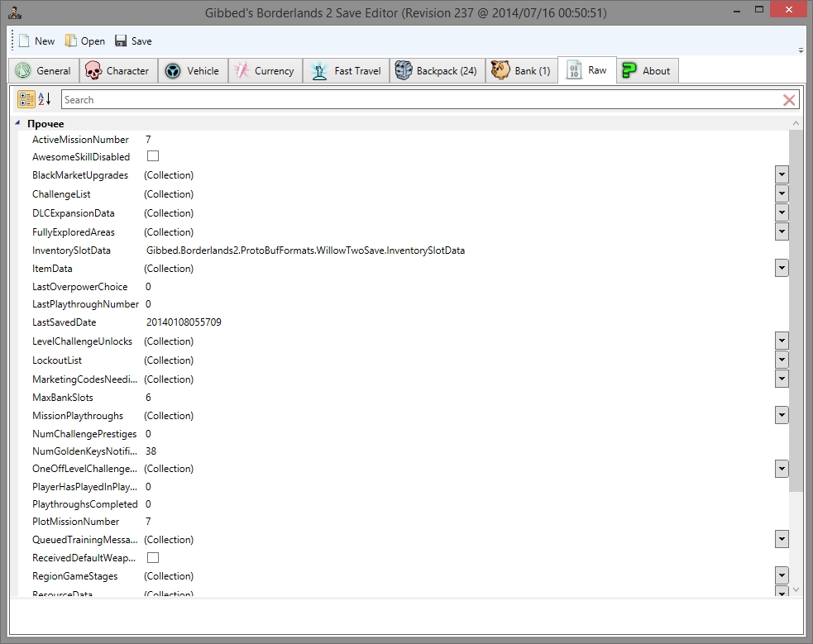
Task: Switch to the Currency tab
Action: (264, 71)
